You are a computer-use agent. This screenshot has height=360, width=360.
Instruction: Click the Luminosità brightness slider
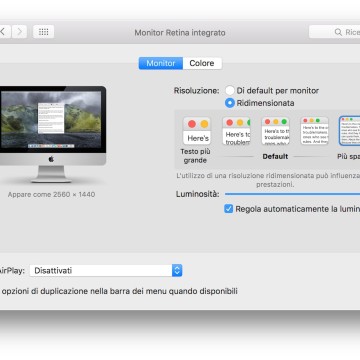tap(292, 194)
